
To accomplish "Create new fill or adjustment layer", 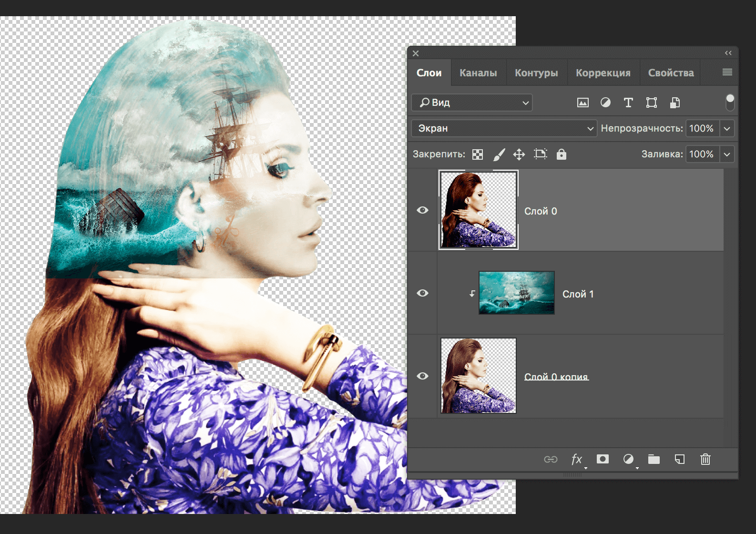I will tap(628, 459).
